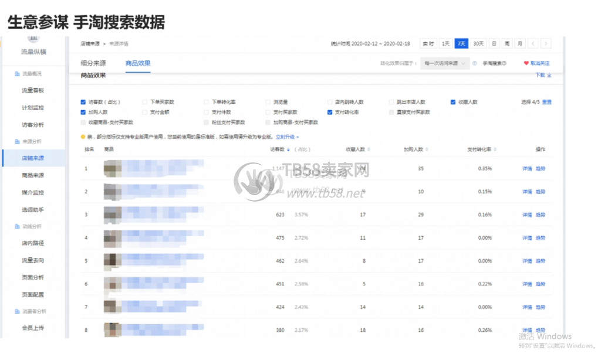The image size is (601, 364).
Task: Click the help icon beside the attribution dropdown
Action: 474,63
